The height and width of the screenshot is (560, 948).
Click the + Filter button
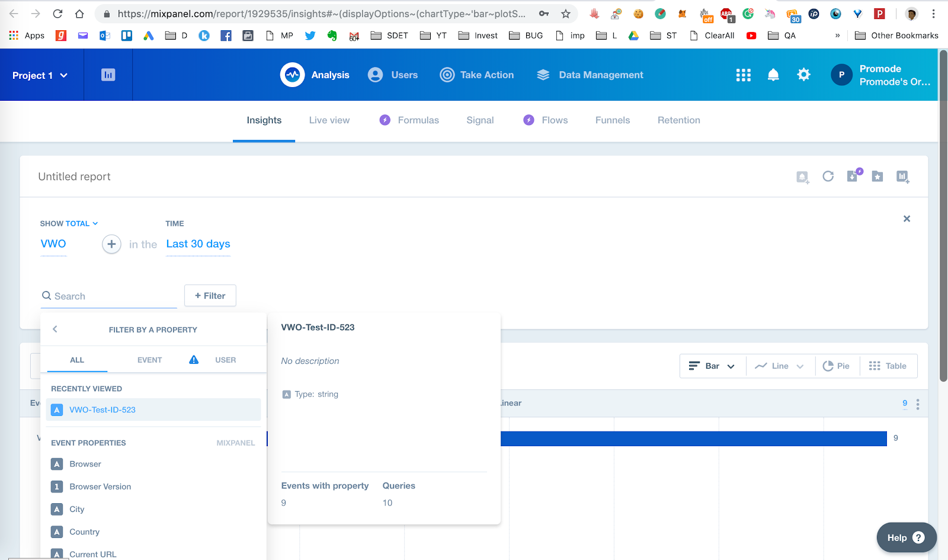point(210,296)
